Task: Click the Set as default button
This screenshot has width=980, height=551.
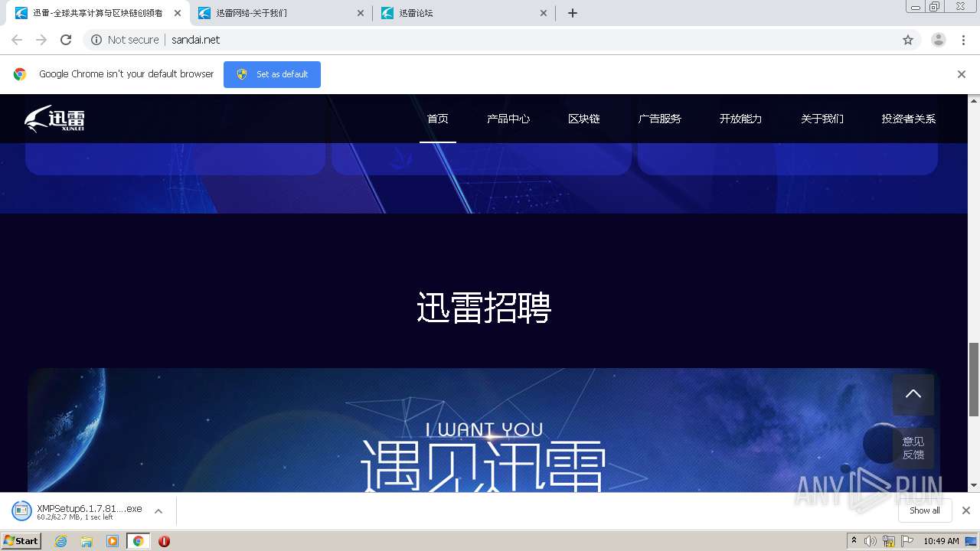Action: [x=272, y=74]
